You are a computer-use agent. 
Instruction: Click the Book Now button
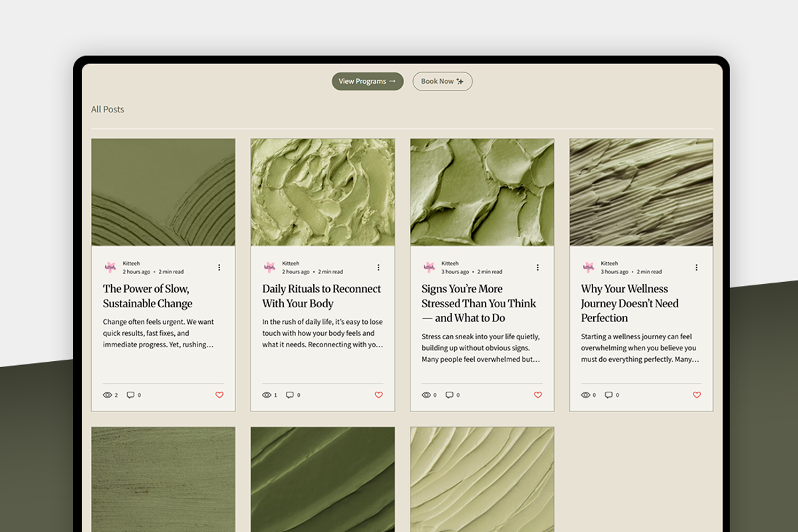click(442, 81)
